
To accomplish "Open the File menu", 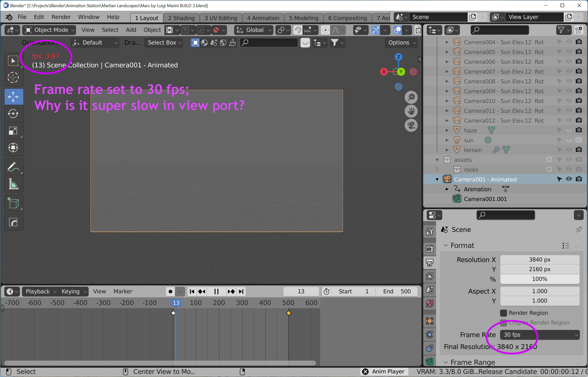I will click(22, 17).
